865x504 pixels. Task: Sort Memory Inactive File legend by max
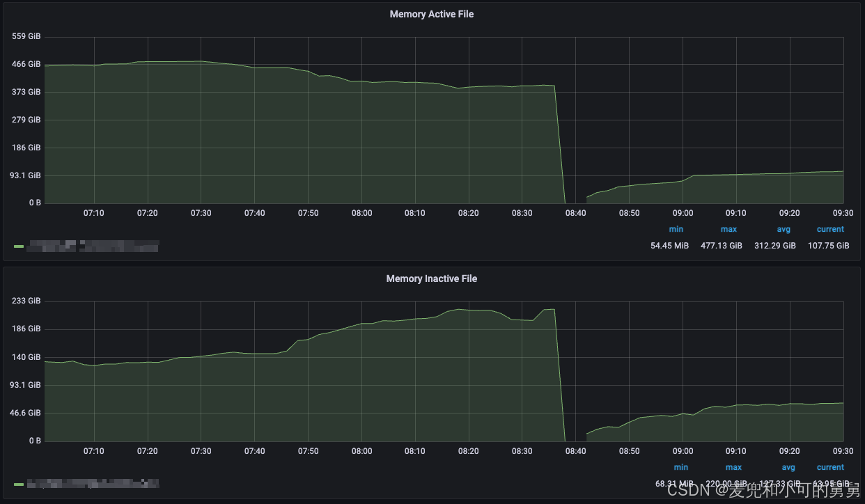pos(733,467)
